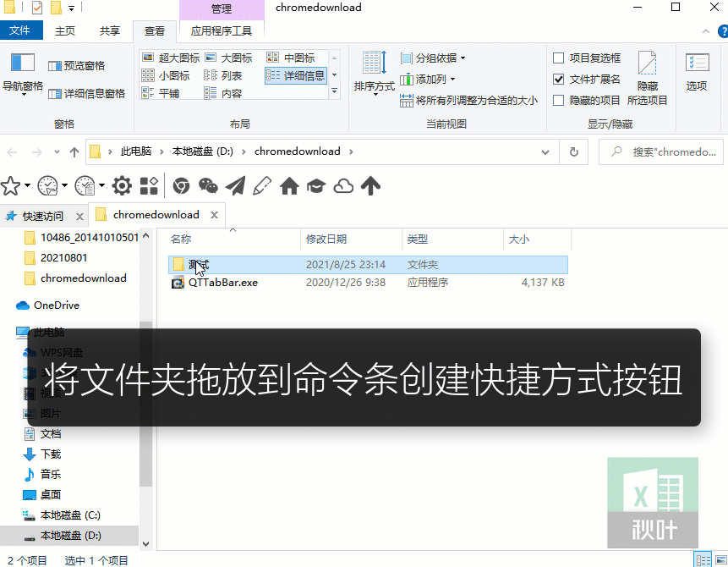
Task: Select the 列表 layout option
Action: (x=223, y=75)
